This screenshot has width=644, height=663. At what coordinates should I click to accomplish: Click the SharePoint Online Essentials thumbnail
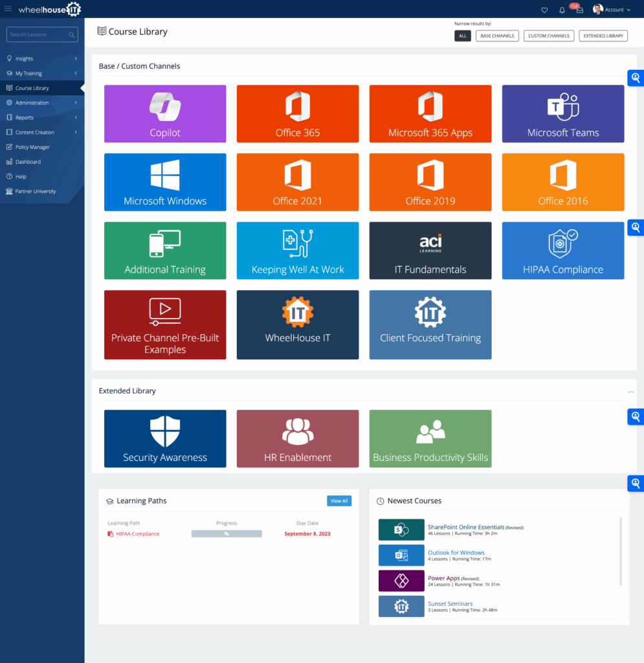(x=401, y=530)
